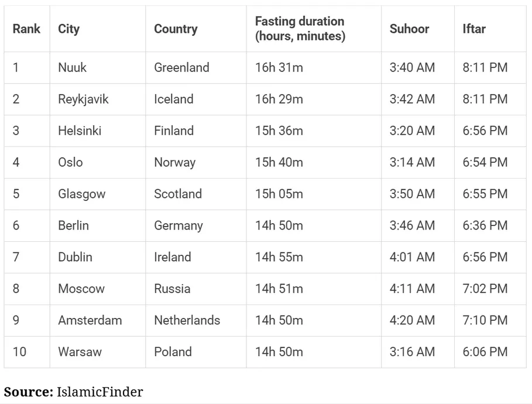Click the Suhoor column header
Viewport: 532px width, 404px height.
coord(409,29)
